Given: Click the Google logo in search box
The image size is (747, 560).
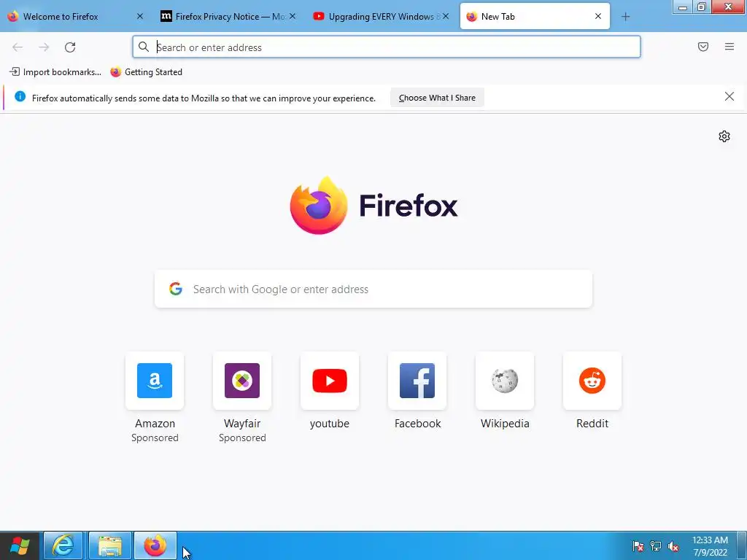Looking at the screenshot, I should (176, 289).
